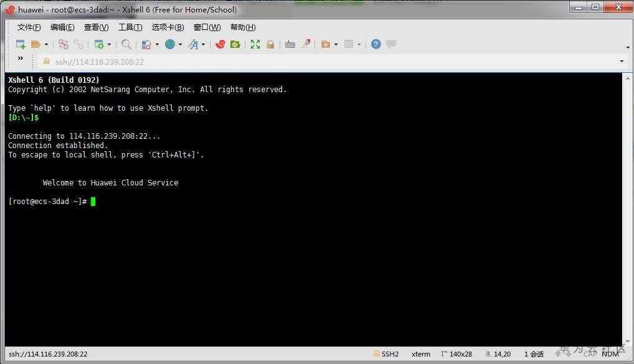Viewport: 634px width, 364px height.
Task: Open the 工具(T) menu
Action: pyautogui.click(x=130, y=27)
